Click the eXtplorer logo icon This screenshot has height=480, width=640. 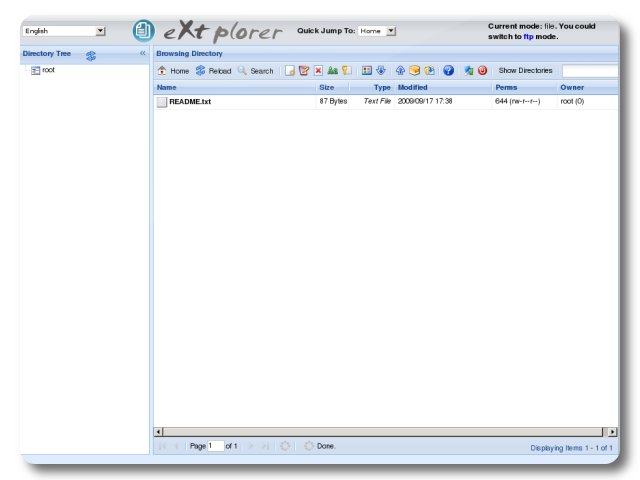coord(144,31)
